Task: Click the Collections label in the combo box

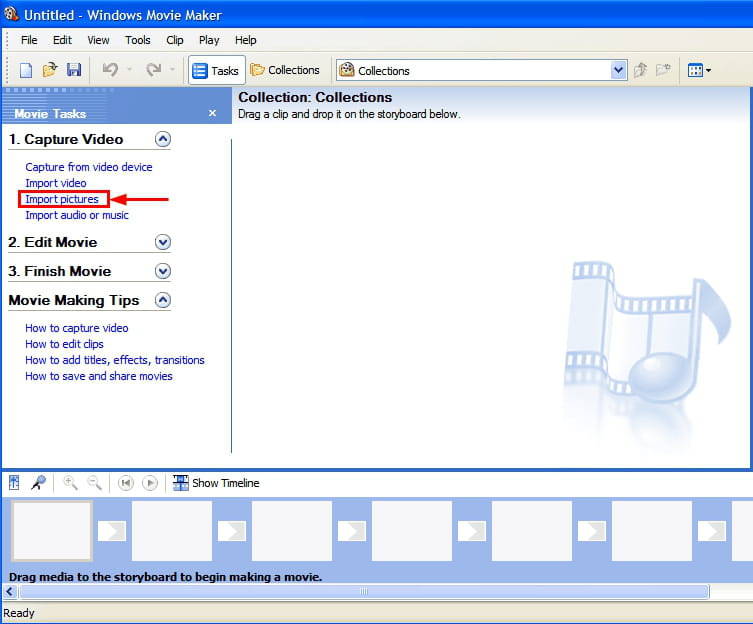Action: point(384,71)
